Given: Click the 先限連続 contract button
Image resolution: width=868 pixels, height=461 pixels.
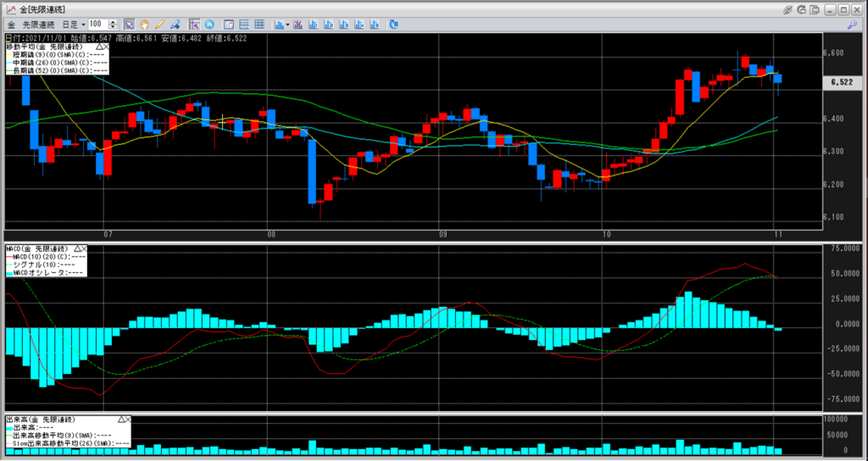Looking at the screenshot, I should point(38,25).
